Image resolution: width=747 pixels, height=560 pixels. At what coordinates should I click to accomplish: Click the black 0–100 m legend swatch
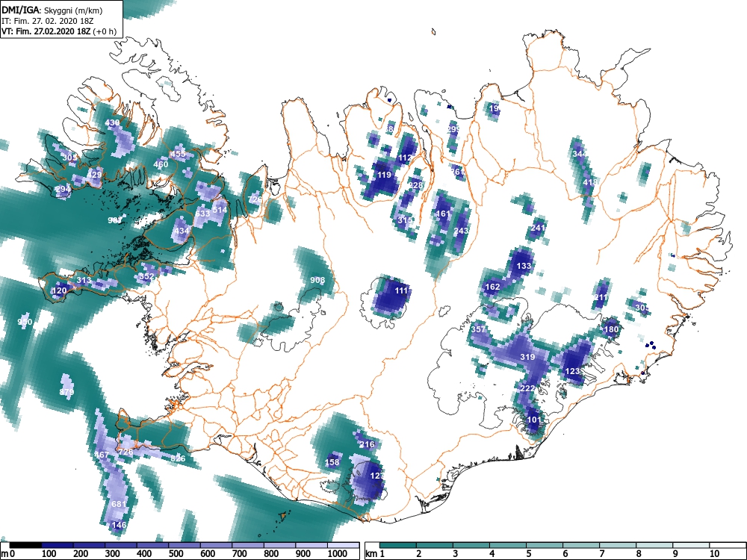pos(25,545)
